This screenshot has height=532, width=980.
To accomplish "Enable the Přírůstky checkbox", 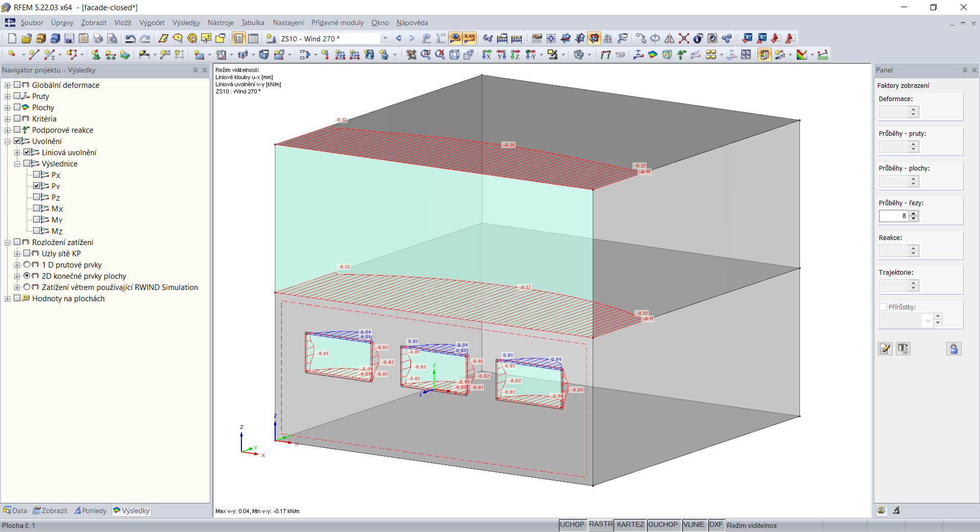I will pyautogui.click(x=883, y=307).
